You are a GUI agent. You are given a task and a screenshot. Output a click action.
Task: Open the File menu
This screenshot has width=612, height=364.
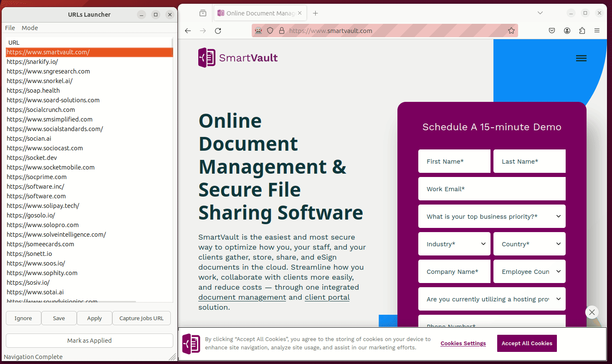point(10,28)
